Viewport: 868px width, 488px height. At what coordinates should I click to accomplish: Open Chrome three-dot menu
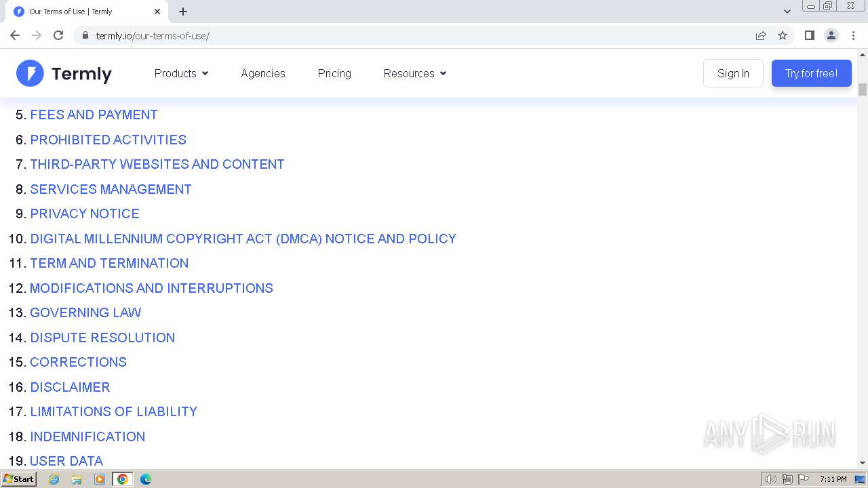click(854, 35)
